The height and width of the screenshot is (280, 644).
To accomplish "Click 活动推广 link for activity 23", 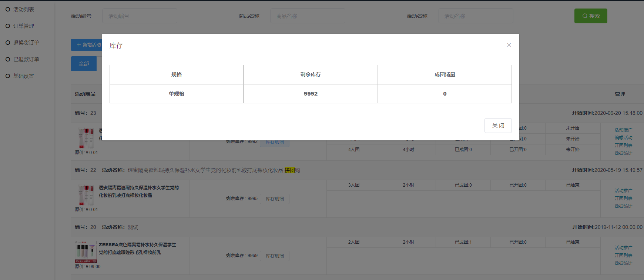I will pyautogui.click(x=623, y=130).
